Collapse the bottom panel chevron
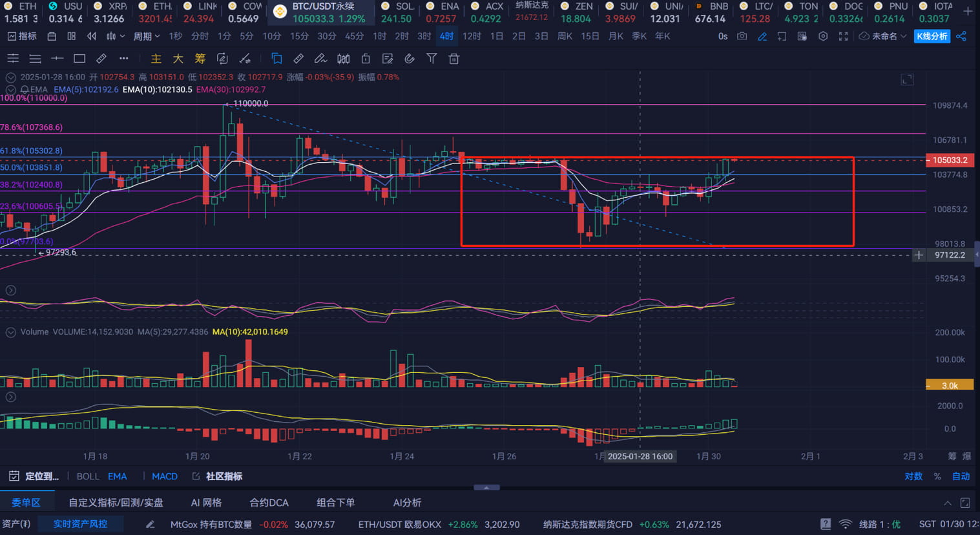 [947, 503]
